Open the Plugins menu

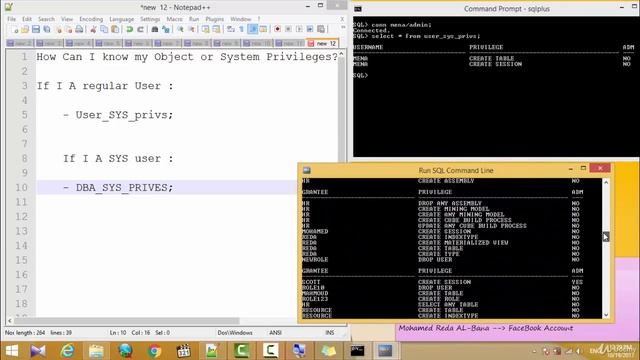pyautogui.click(x=215, y=19)
